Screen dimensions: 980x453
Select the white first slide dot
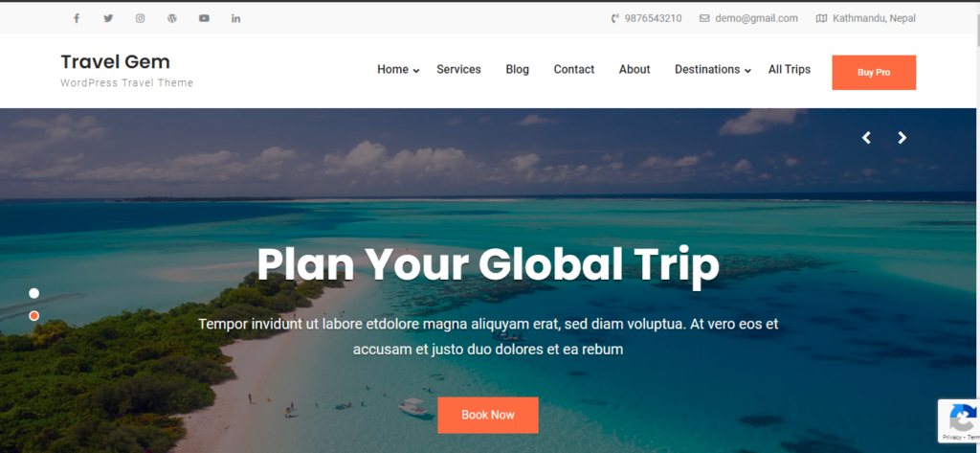tap(33, 293)
